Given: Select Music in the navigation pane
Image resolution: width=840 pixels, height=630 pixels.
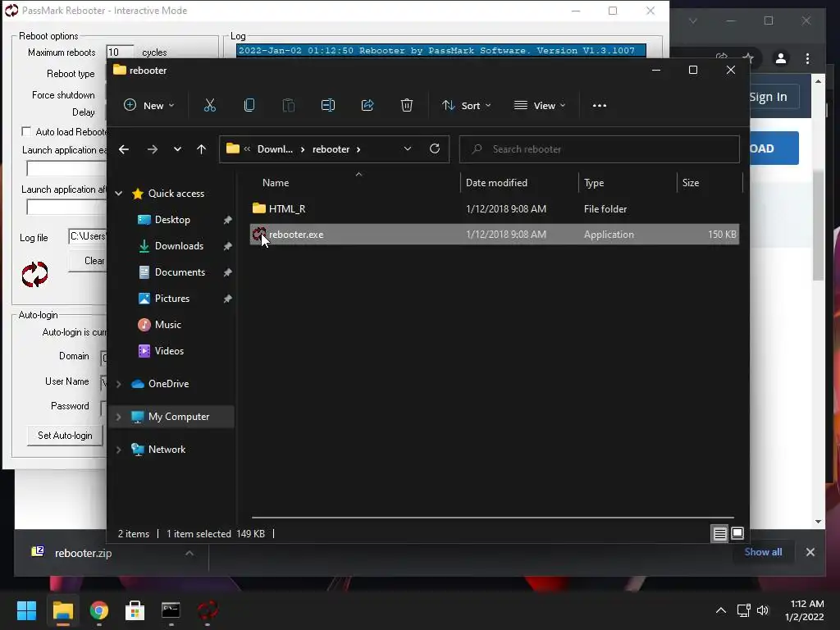Looking at the screenshot, I should [x=167, y=325].
